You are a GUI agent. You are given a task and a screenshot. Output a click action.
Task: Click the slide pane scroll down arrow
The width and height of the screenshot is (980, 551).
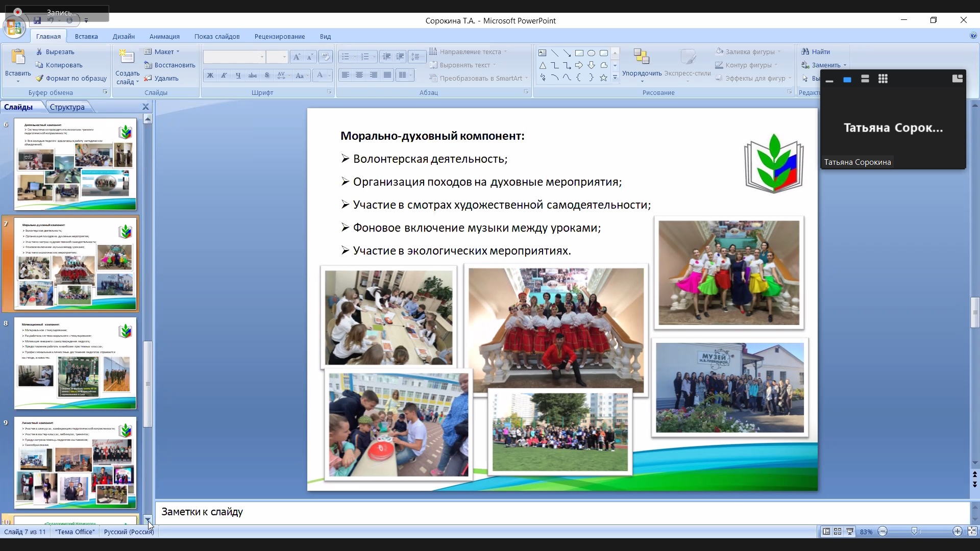[x=148, y=519]
